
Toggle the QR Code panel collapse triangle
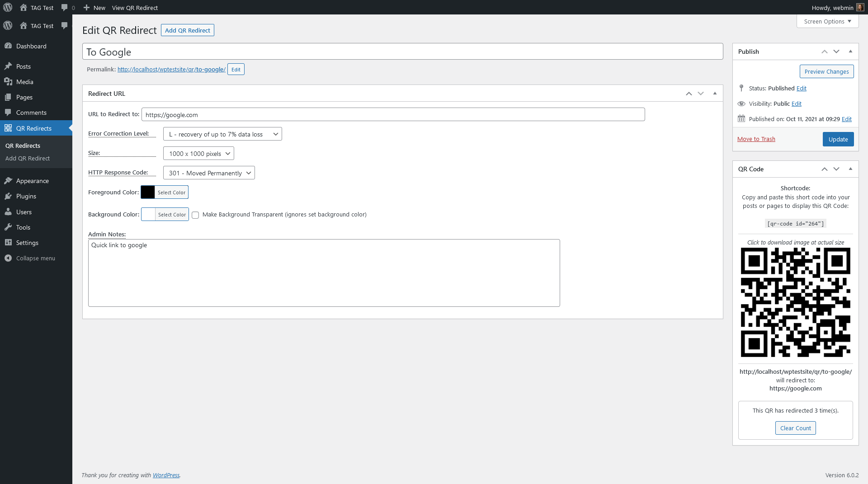[x=850, y=169]
